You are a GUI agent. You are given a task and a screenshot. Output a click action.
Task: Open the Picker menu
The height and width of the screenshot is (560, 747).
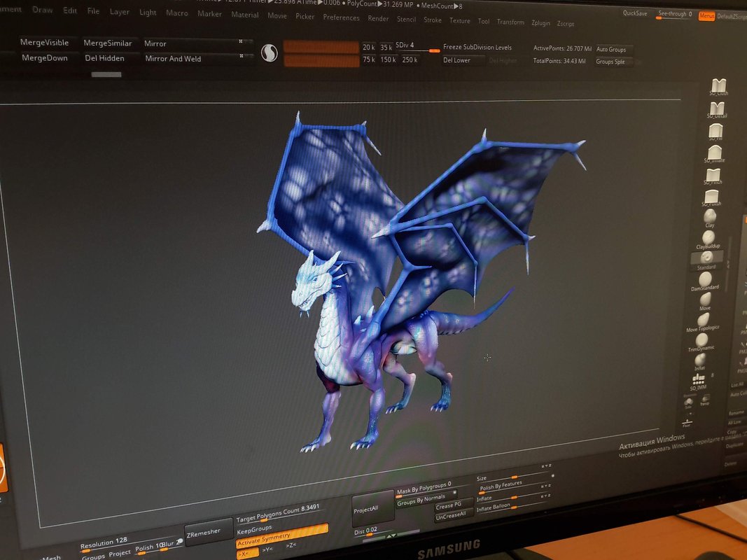305,16
